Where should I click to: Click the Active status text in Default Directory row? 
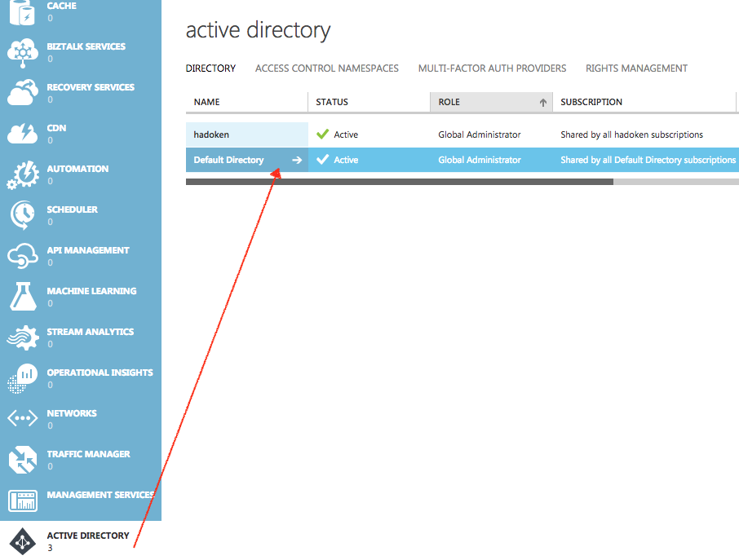346,160
